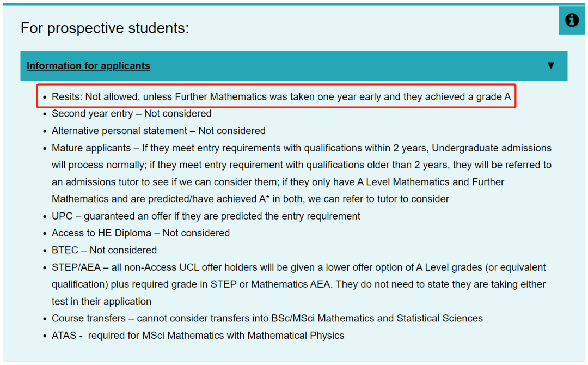Open the Information for applicants link
The image size is (588, 365).
88,66
